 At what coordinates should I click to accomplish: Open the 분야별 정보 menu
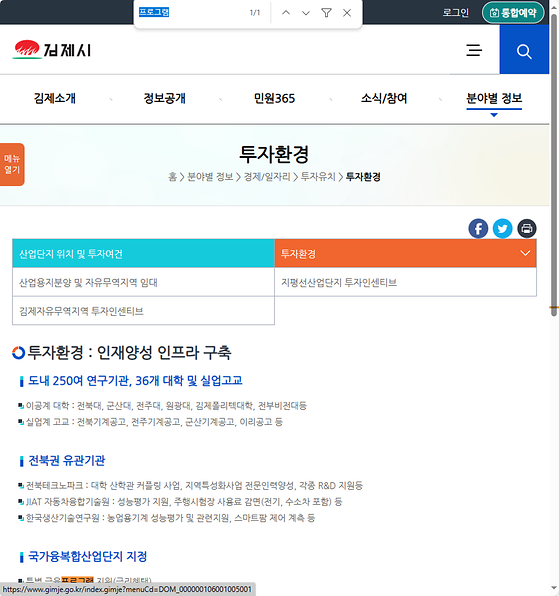click(494, 98)
